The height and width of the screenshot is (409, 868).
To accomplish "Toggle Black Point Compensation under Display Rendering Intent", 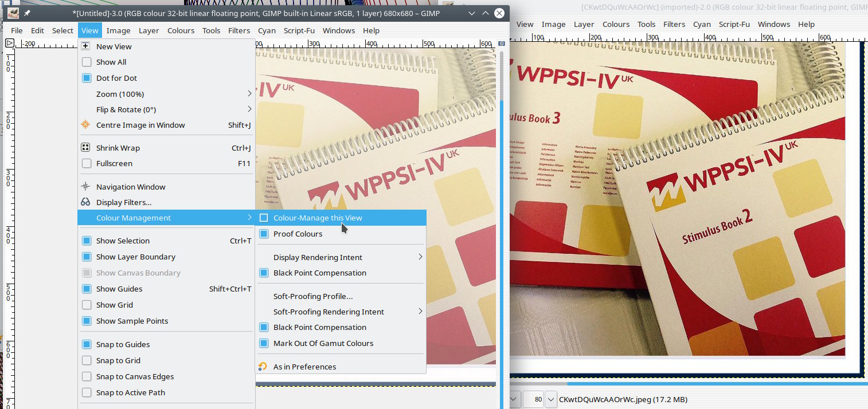I will [x=264, y=273].
